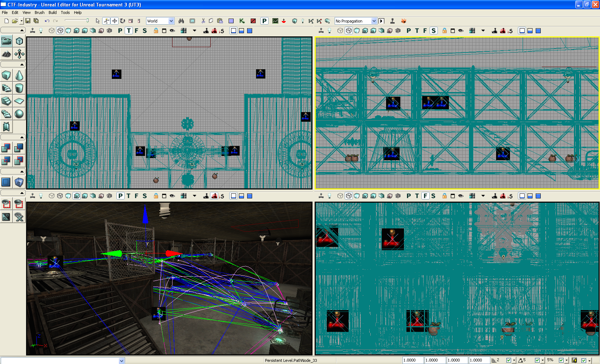Toggle eye icon in top-right viewport toolbar
The height and width of the screenshot is (364, 600).
click(461, 31)
